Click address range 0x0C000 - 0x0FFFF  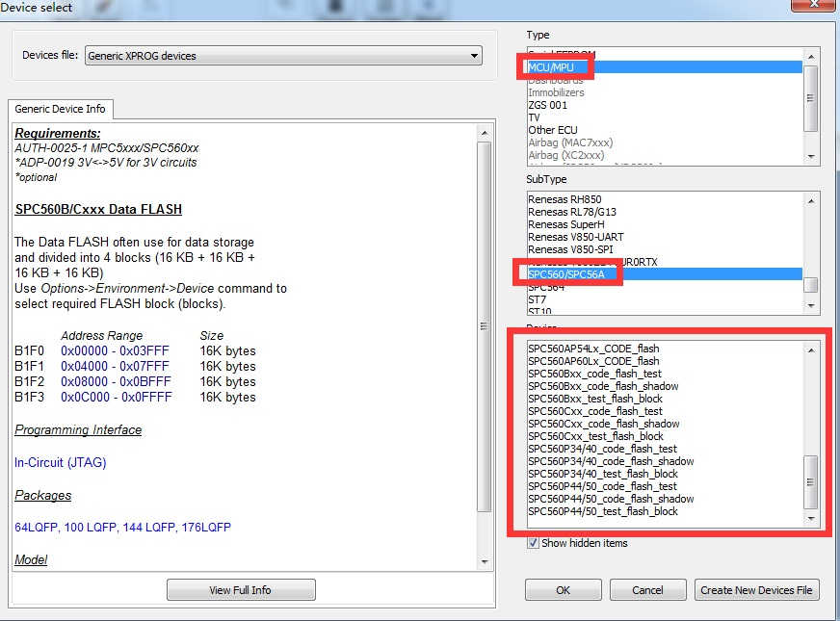[117, 398]
